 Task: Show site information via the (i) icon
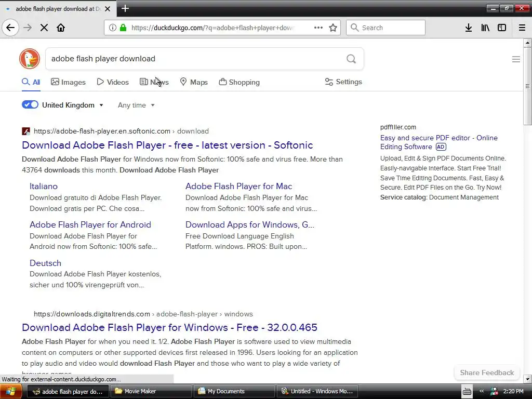[113, 28]
